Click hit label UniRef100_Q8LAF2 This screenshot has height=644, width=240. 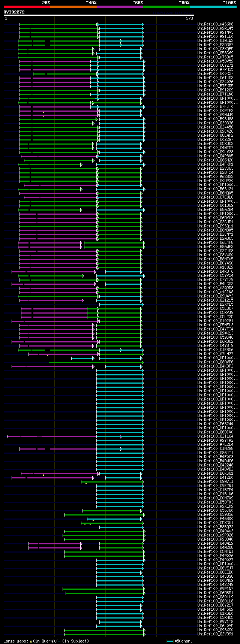pos(215,135)
